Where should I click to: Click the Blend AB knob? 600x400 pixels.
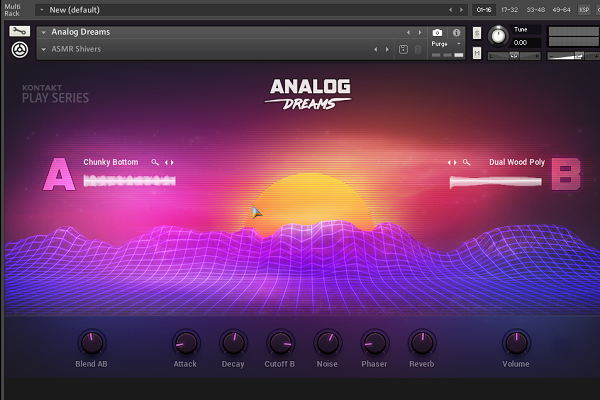[92, 343]
